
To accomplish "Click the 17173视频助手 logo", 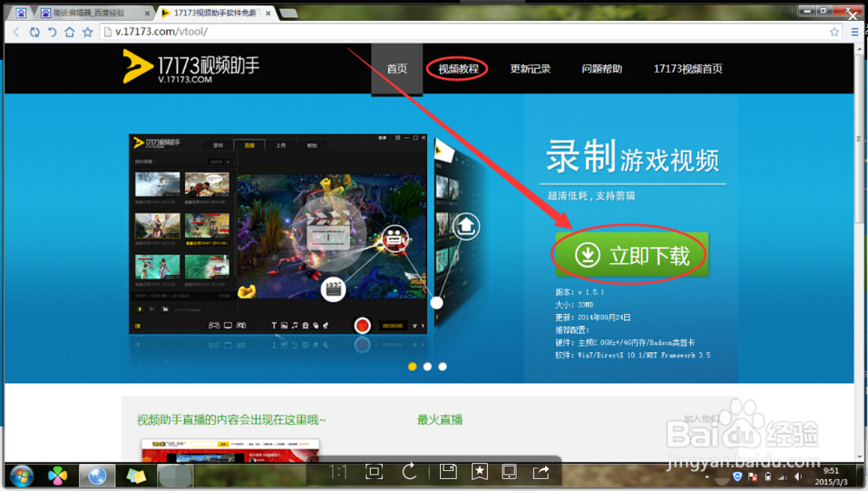I will click(x=191, y=68).
